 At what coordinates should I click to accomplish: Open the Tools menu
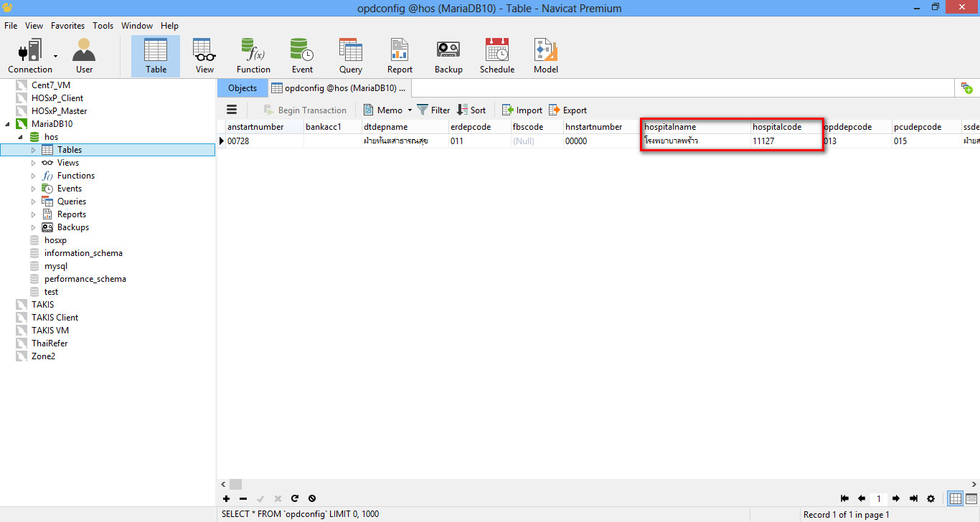tap(103, 25)
